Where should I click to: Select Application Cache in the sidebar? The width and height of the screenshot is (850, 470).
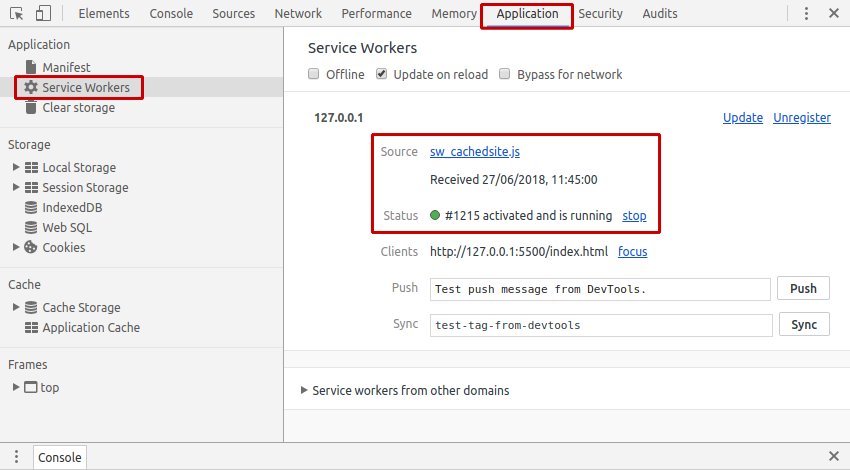[91, 327]
